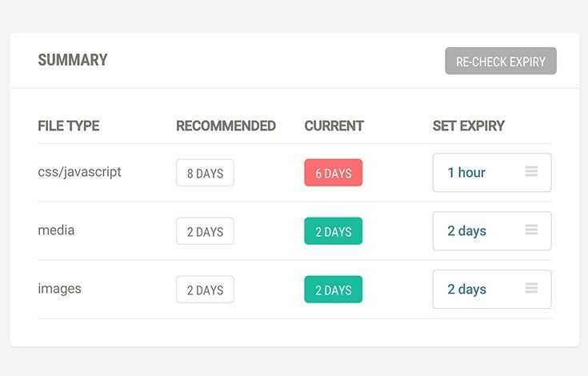Click the images 2 DAYS recommended badge
The width and height of the screenshot is (588, 376).
coord(205,290)
